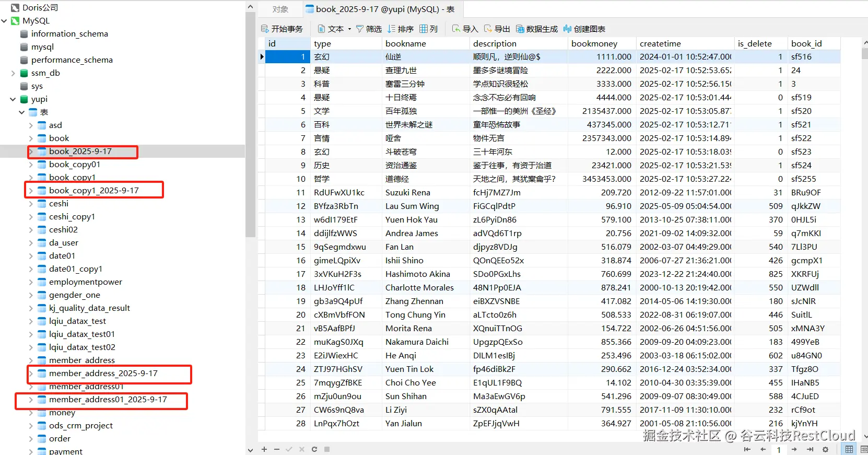
Task: Click scroll-down arrow of tree panel
Action: coord(250,450)
